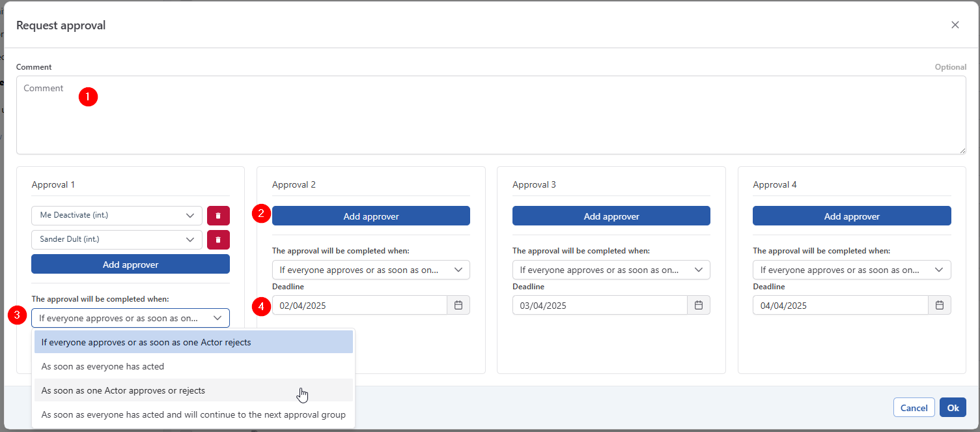Image resolution: width=980 pixels, height=432 pixels.
Task: Select 'As soon as everyone has acted' option
Action: 193,366
